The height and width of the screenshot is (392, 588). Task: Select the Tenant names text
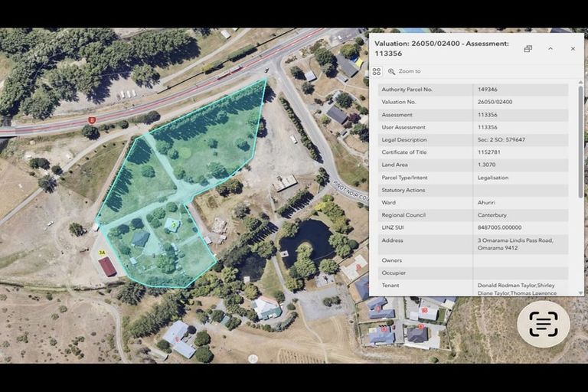pyautogui.click(x=517, y=289)
